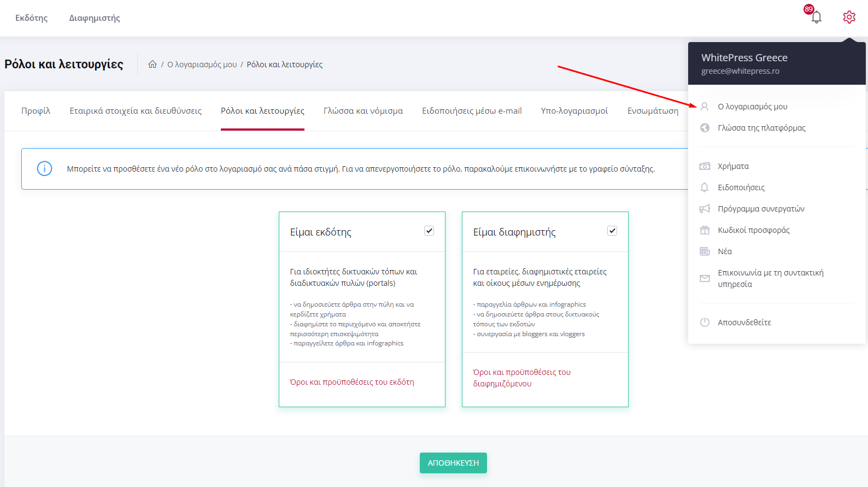Select Νέα in the account menu
This screenshot has width=868, height=487.
coord(725,251)
